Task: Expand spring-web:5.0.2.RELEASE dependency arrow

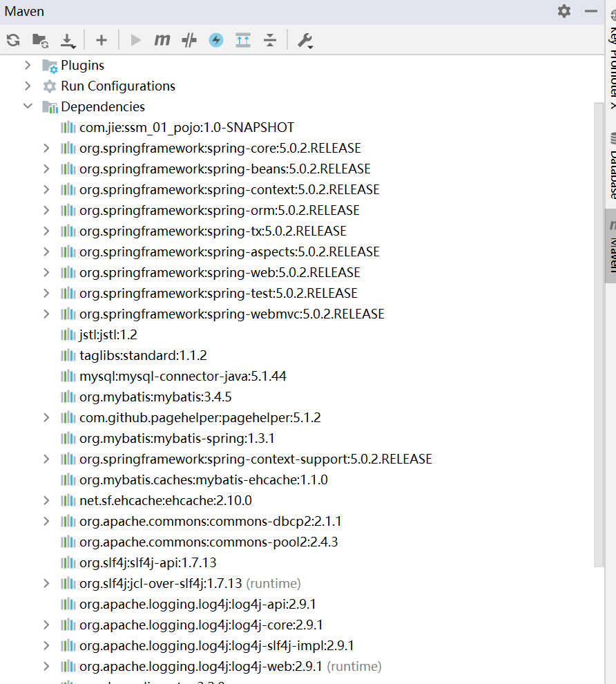Action: tap(47, 273)
